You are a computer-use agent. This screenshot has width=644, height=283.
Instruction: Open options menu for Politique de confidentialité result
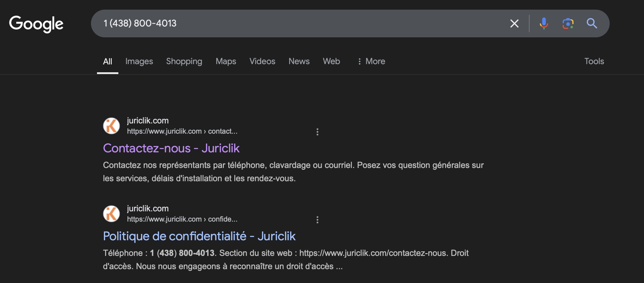317,220
